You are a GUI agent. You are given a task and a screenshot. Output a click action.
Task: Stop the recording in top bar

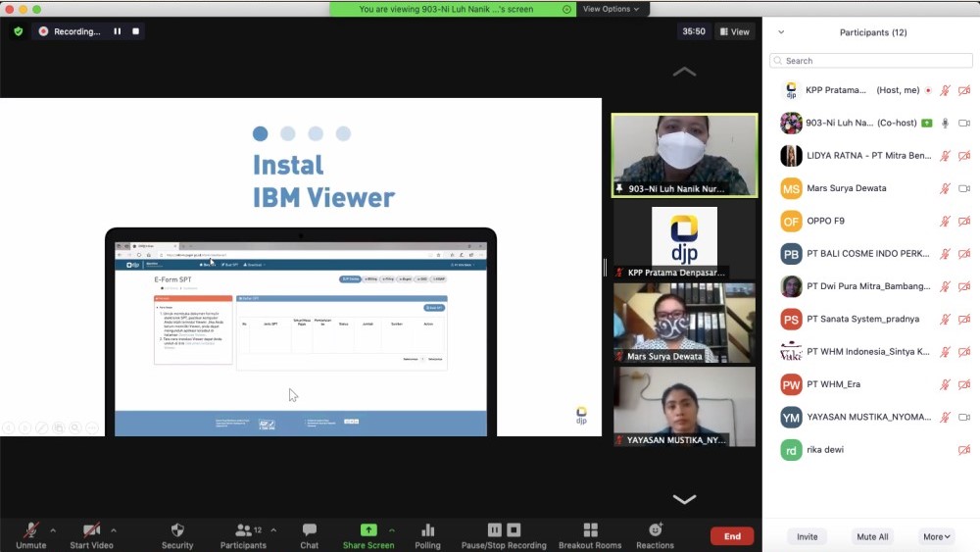pyautogui.click(x=136, y=31)
